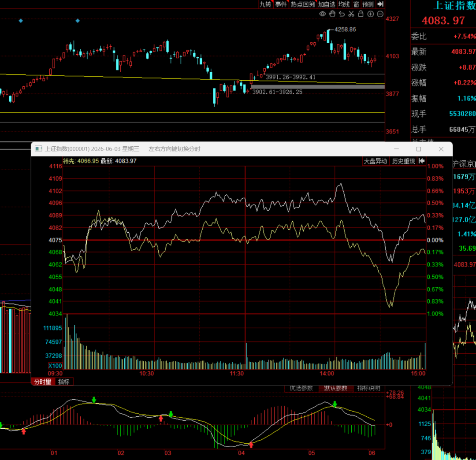Viewport: 476px width, 460px height.
Task: Open 大盘异动 in intraday window
Action: click(376, 161)
